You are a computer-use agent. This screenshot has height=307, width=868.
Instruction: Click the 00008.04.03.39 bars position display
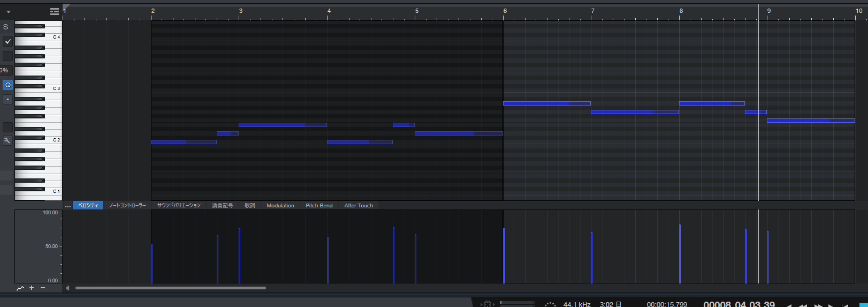(x=739, y=304)
